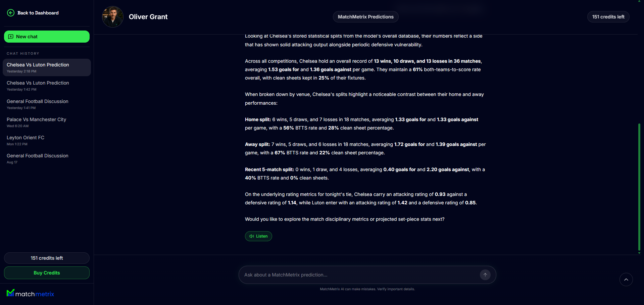Screen dimensions: 644x305
Task: Click the send arrow icon in message box
Action: 485,275
